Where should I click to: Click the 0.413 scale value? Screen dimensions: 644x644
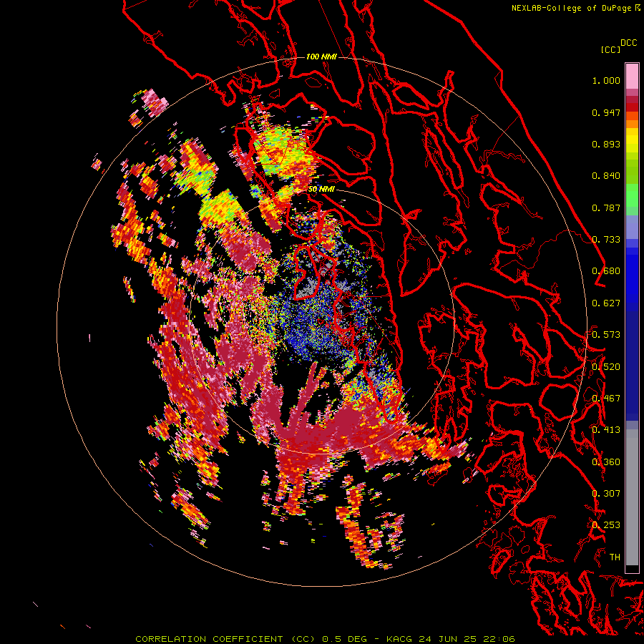coord(606,430)
